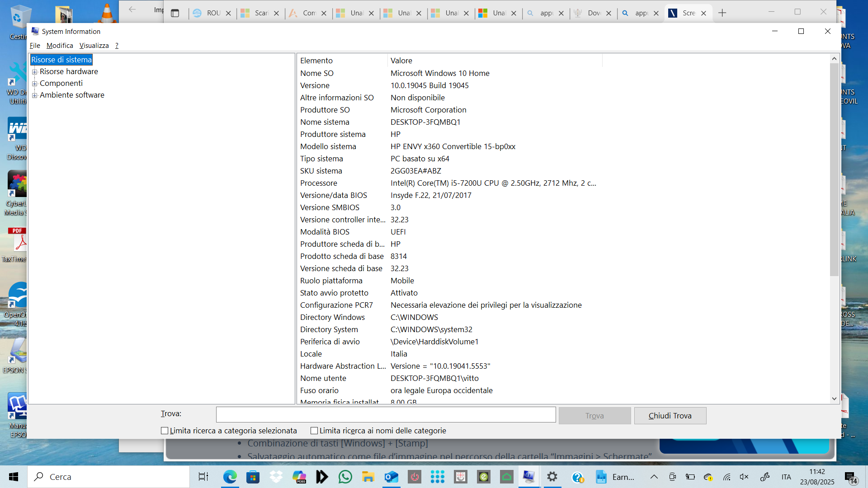The image size is (868, 488).
Task: Click the Valore column header
Action: click(495, 61)
